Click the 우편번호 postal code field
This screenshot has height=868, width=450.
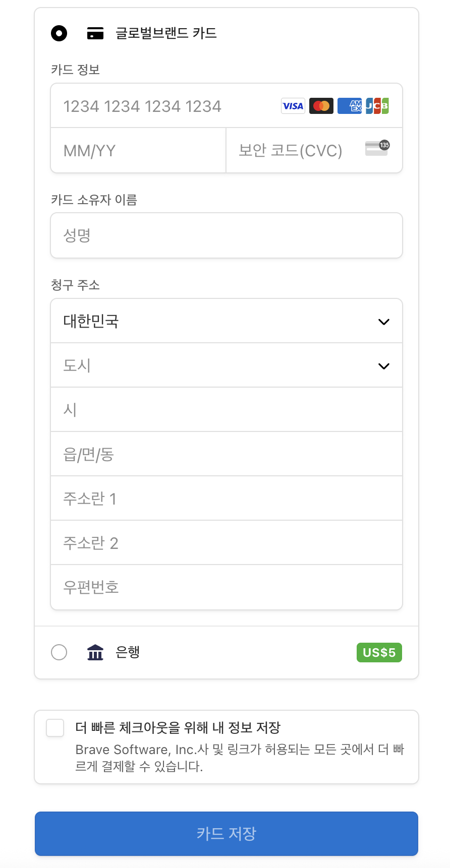point(227,587)
